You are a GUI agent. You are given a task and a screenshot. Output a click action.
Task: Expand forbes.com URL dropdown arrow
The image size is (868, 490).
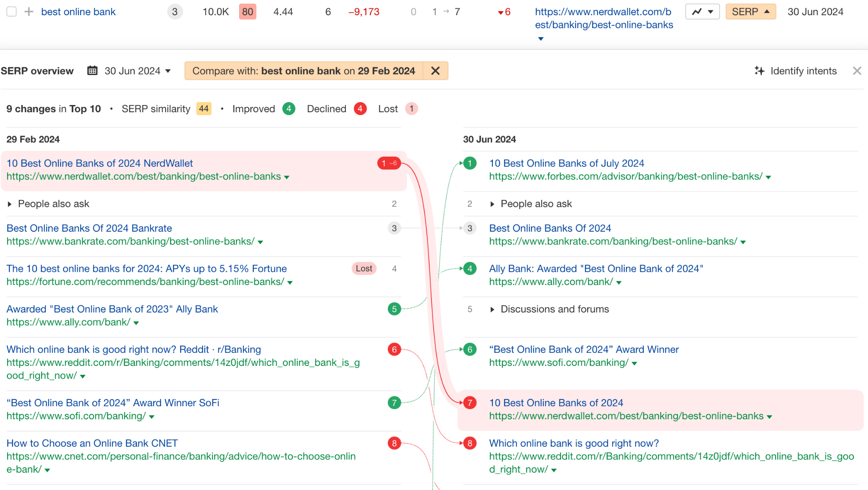(x=768, y=177)
